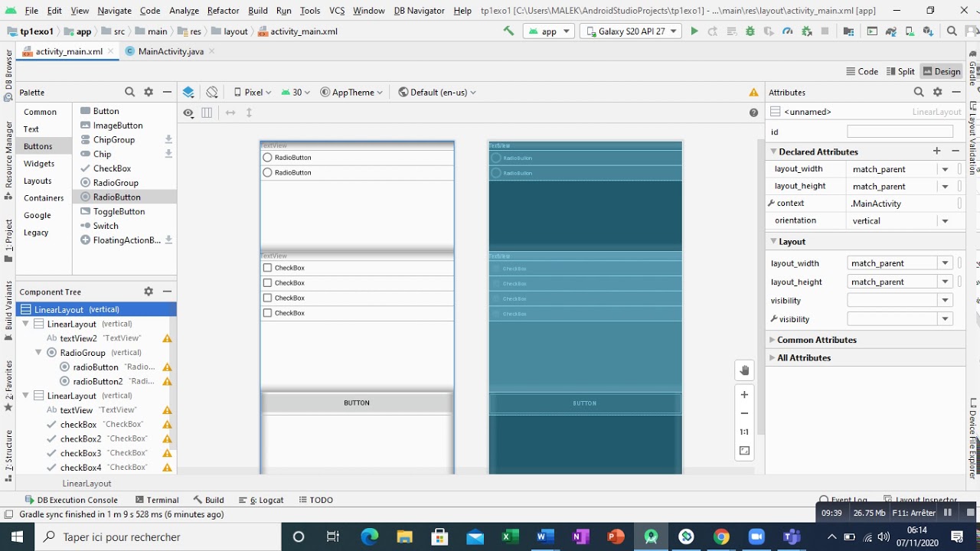The image size is (980, 551).
Task: Switch to the MainActivity.java tab
Action: (x=171, y=51)
